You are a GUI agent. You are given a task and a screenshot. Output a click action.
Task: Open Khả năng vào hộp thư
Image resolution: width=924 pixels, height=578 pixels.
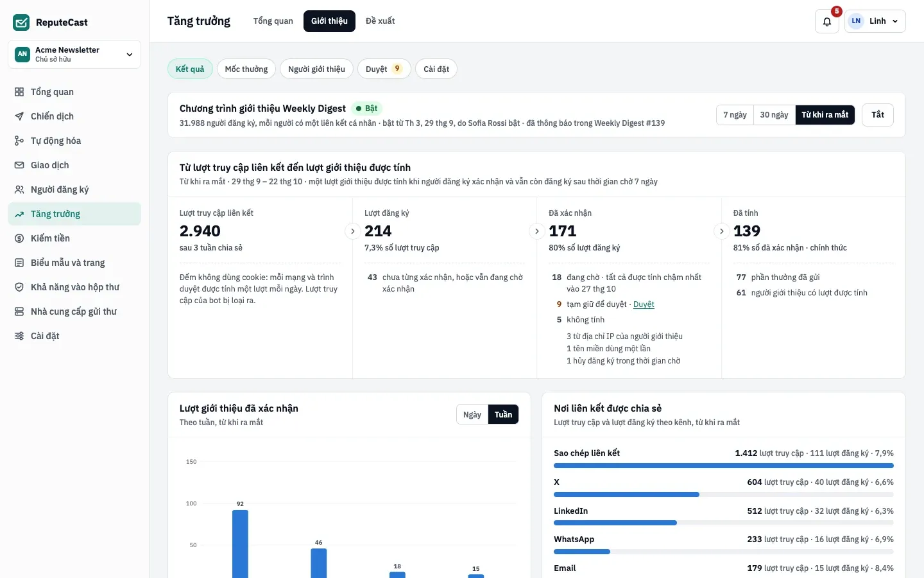[74, 287]
